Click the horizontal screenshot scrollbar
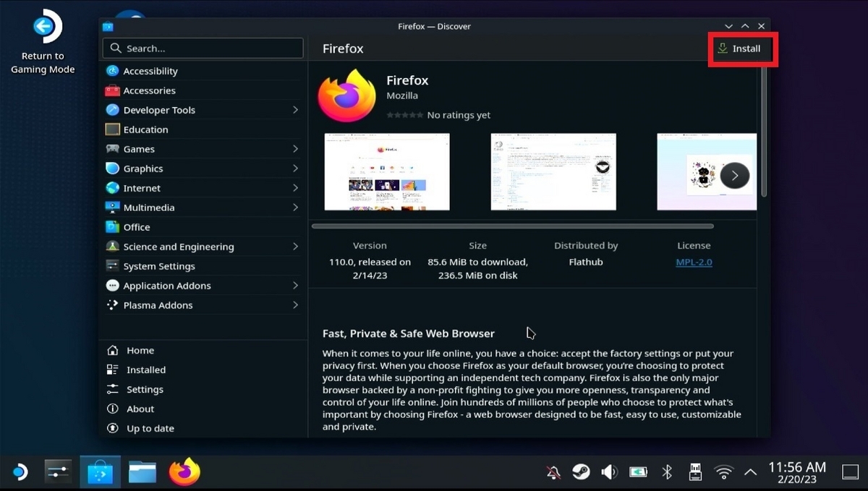The image size is (868, 491). click(513, 226)
